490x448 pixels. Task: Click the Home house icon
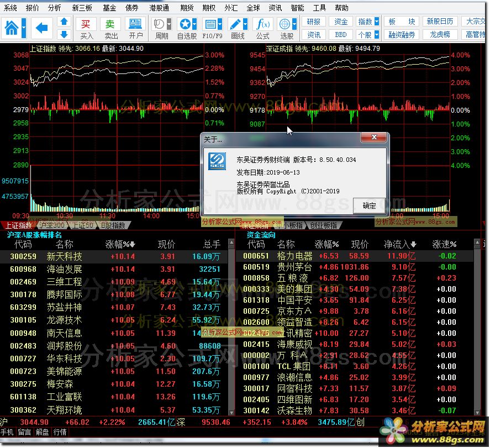click(12, 28)
